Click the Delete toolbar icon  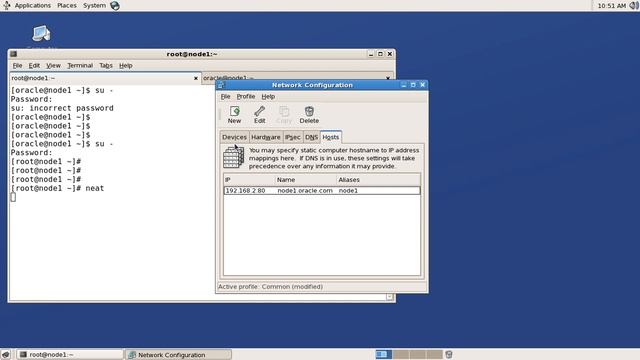tap(309, 115)
